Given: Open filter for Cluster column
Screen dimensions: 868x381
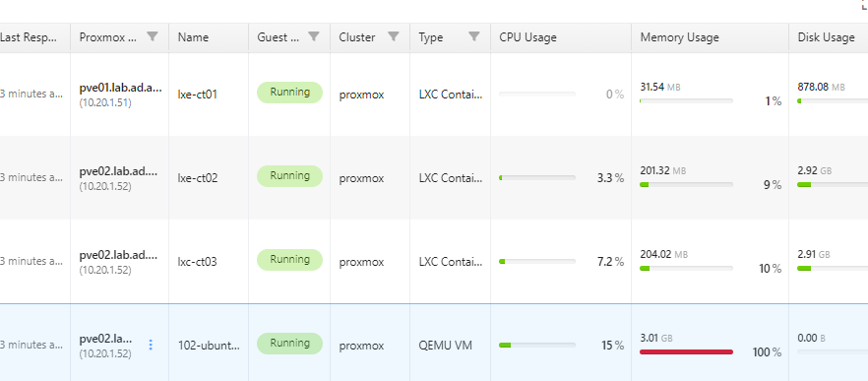Looking at the screenshot, I should [394, 36].
